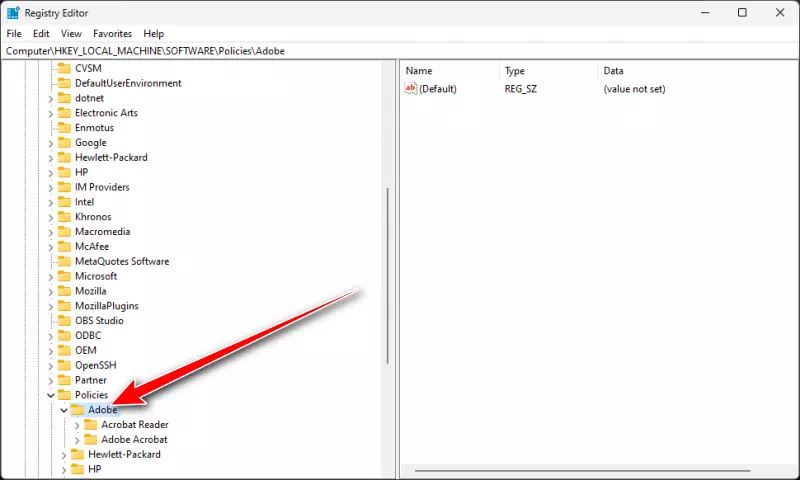This screenshot has width=800, height=480.
Task: Click the OEM folder icon
Action: pos(64,350)
